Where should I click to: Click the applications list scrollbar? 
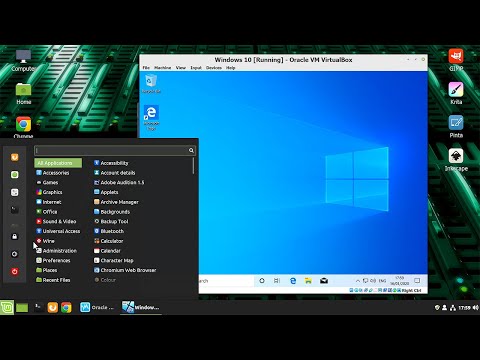(x=193, y=166)
